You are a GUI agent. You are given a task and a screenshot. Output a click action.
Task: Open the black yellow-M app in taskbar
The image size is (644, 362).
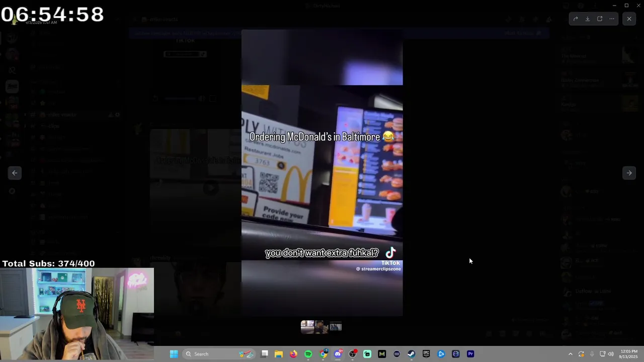[x=382, y=354]
